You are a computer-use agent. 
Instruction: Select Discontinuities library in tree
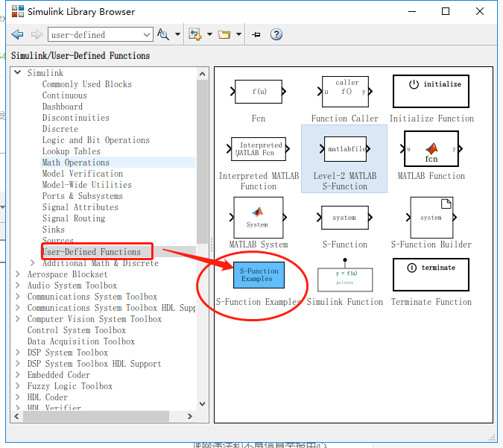(x=76, y=118)
